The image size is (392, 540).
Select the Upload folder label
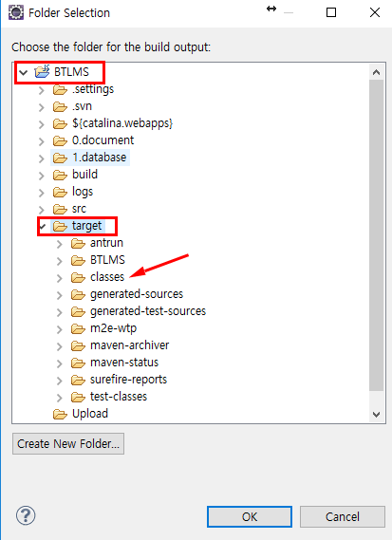[x=90, y=414]
